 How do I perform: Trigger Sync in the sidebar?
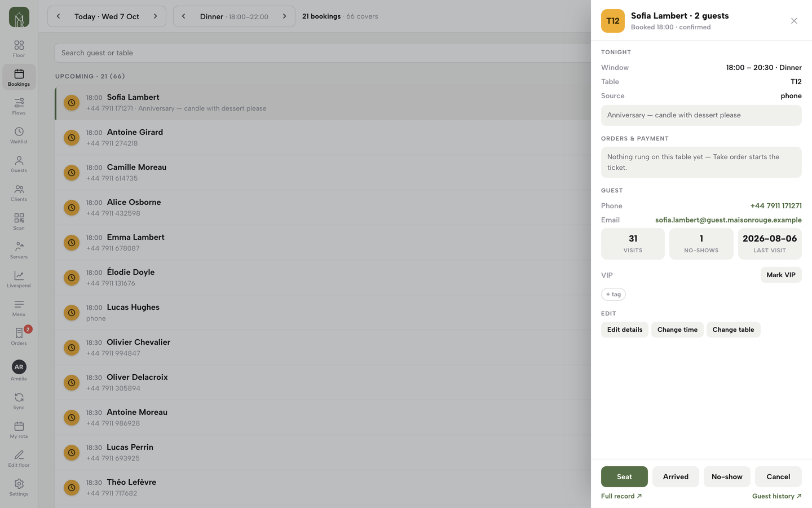click(x=19, y=401)
